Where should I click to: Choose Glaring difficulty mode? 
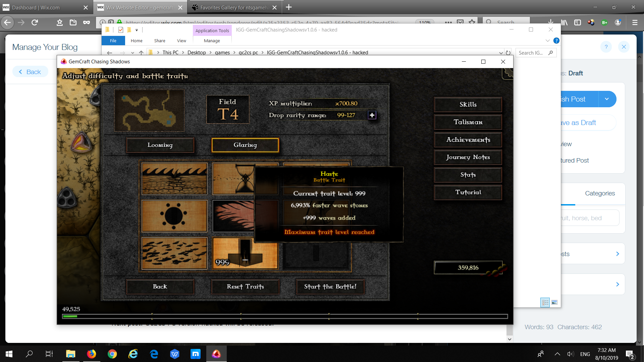pyautogui.click(x=245, y=145)
